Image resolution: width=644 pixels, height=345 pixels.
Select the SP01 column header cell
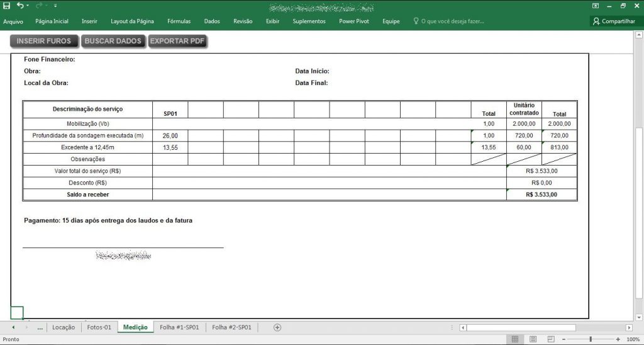[x=170, y=110]
